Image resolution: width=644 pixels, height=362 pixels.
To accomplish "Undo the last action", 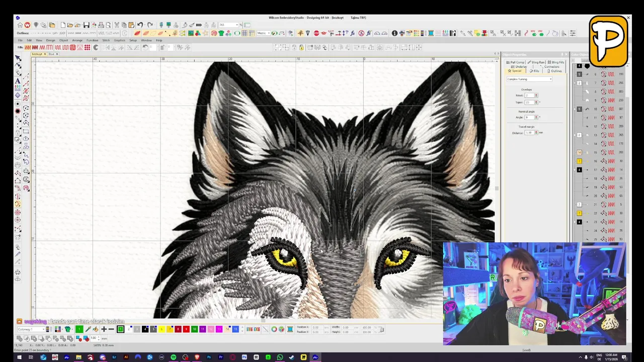I will click(140, 25).
